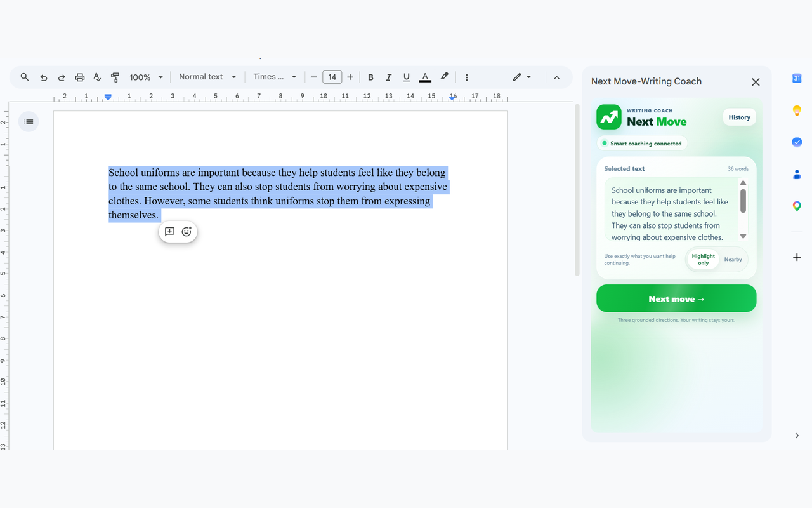This screenshot has width=812, height=508.
Task: Redo the last undone action
Action: 62,77
